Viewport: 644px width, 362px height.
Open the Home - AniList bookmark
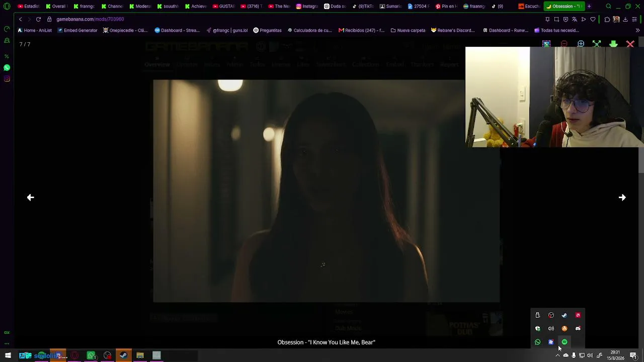[35, 30]
